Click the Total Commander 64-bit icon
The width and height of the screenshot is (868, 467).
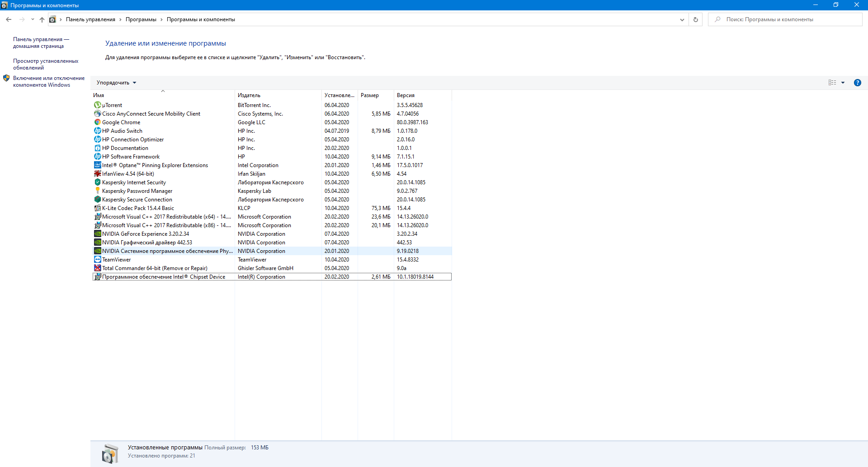[x=97, y=268]
